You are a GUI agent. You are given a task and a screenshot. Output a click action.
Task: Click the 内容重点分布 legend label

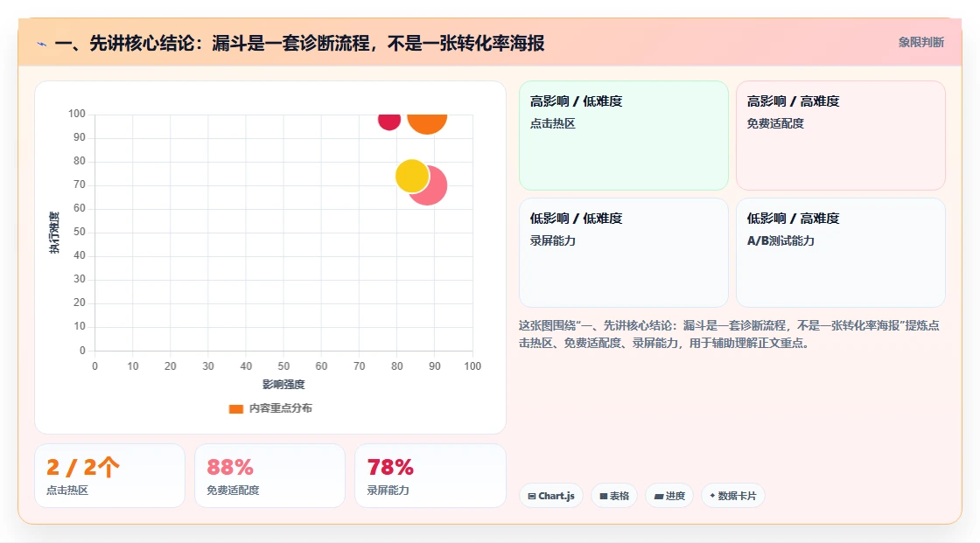280,408
